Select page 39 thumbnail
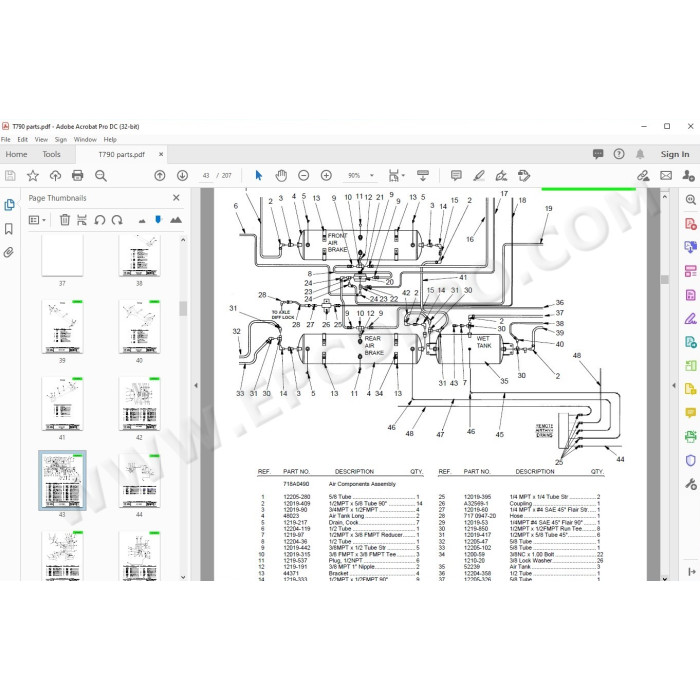 [62, 327]
